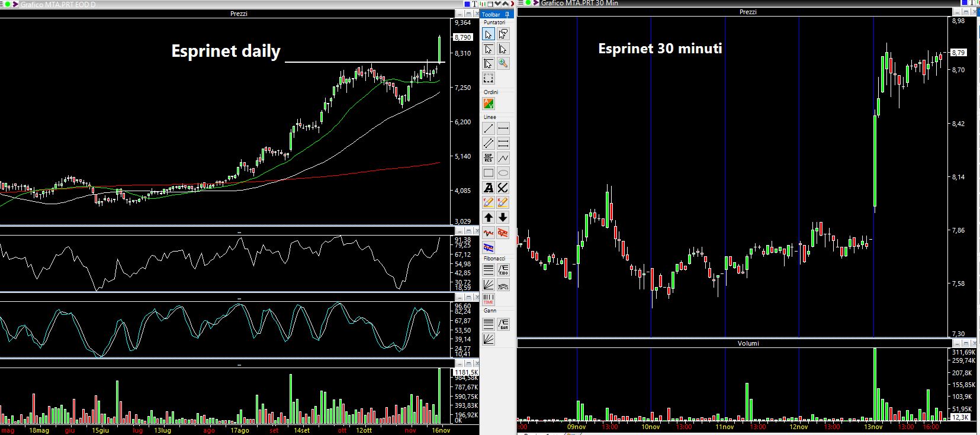
Task: Click the Toolbar panel title
Action: pyautogui.click(x=491, y=14)
